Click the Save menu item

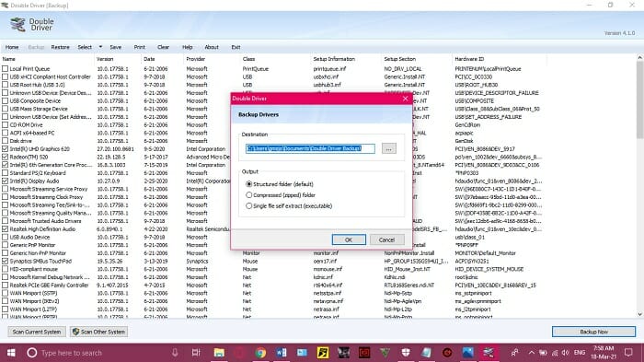click(116, 47)
